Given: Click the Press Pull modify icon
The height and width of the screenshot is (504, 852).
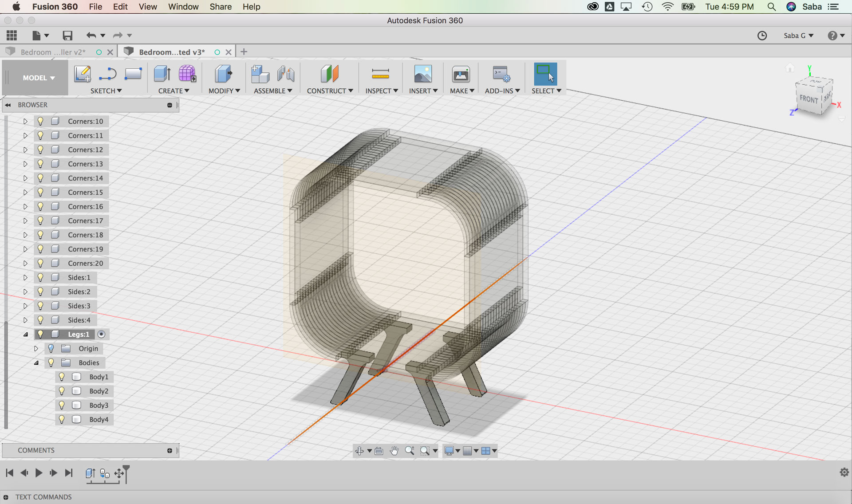Looking at the screenshot, I should point(223,74).
